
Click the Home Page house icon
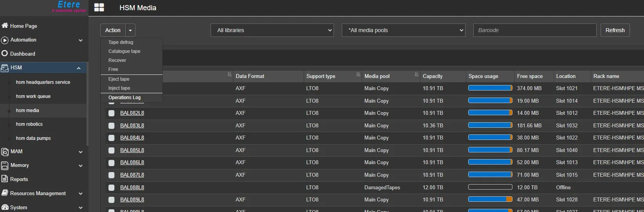5,25
